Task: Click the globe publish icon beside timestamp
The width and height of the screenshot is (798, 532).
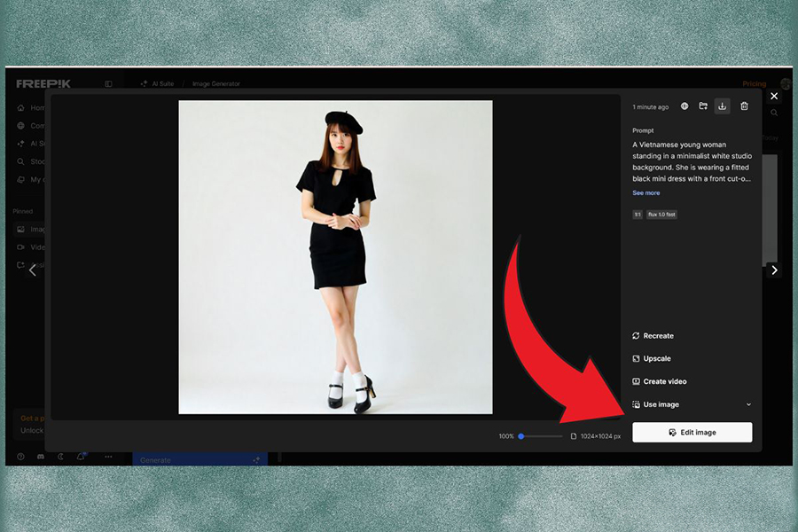Action: pos(685,106)
